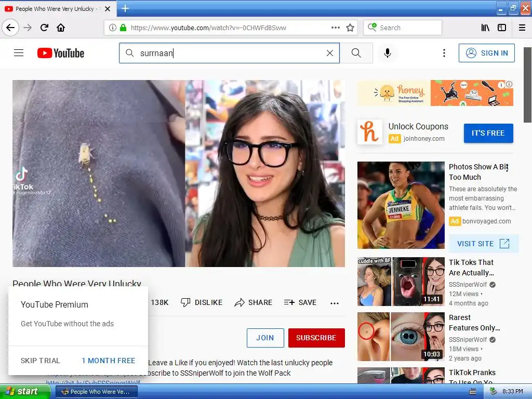Click the joinhoney.com ad link
This screenshot has width=532, height=399.
coord(424,138)
